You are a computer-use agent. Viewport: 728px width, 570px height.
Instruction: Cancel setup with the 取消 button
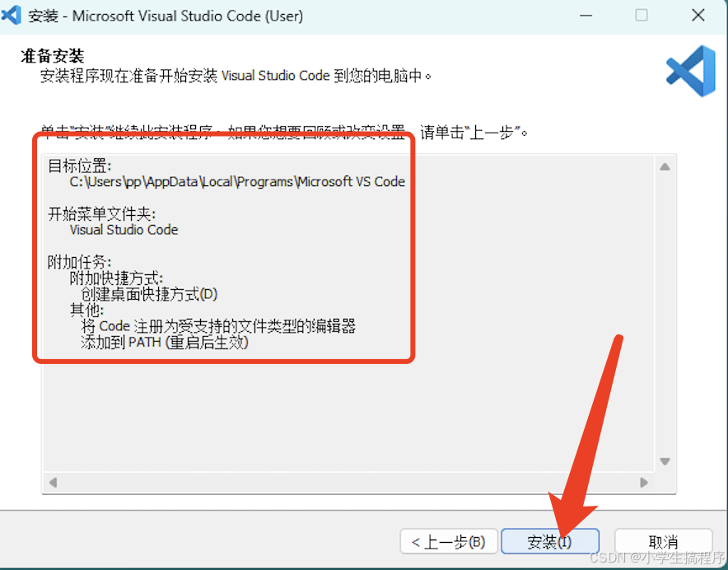pyautogui.click(x=663, y=542)
